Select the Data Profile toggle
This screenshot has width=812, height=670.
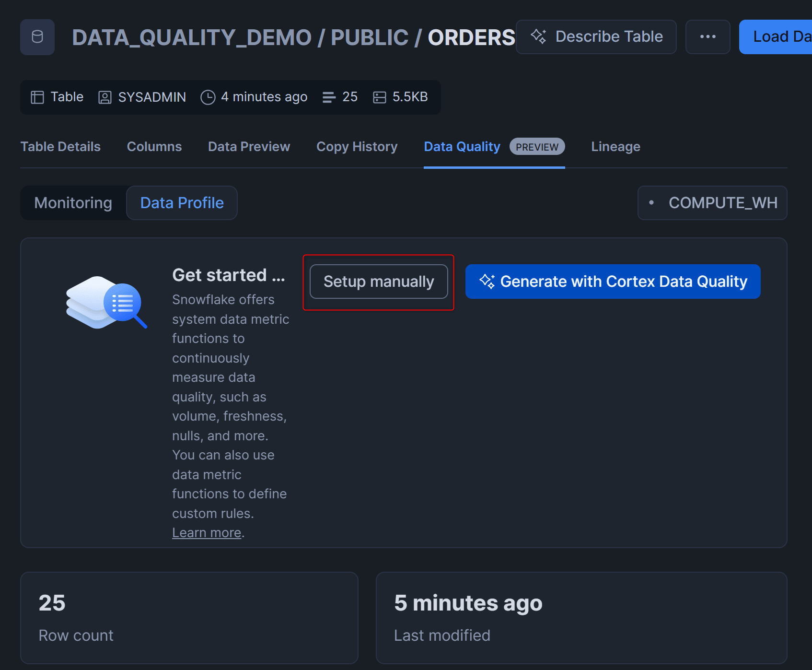click(182, 203)
